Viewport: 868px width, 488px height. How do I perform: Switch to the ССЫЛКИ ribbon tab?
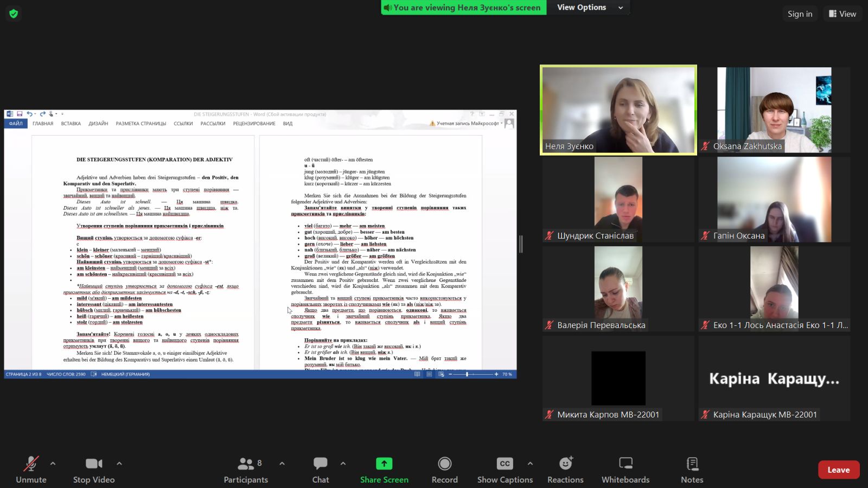[183, 124]
